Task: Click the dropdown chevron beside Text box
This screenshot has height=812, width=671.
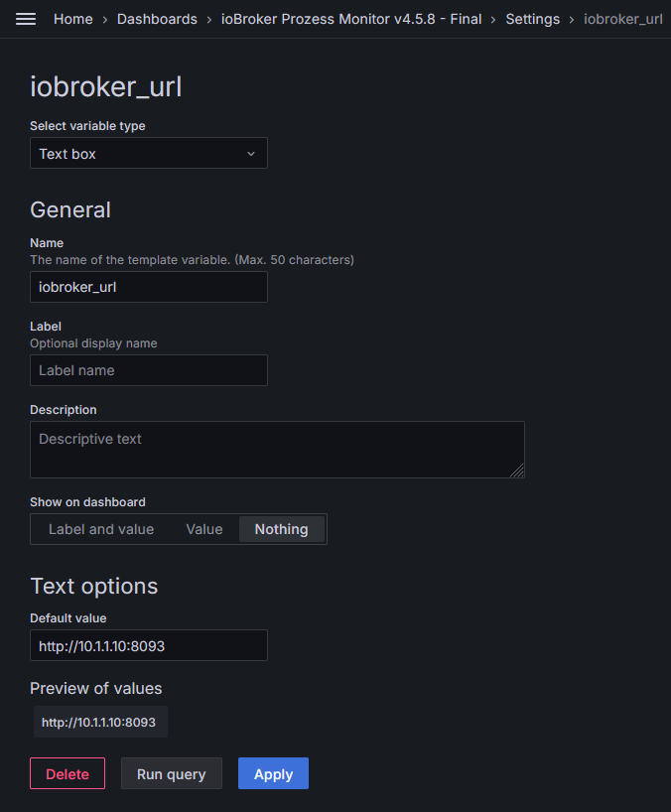Action: (251, 154)
